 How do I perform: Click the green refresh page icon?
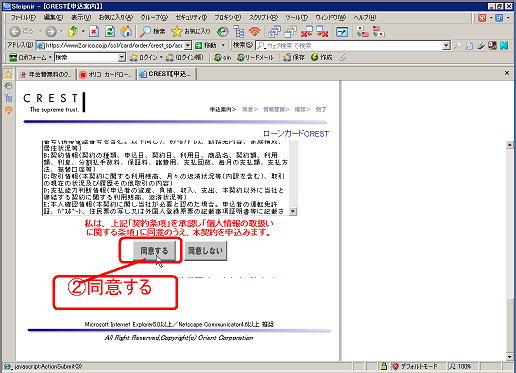[110, 32]
